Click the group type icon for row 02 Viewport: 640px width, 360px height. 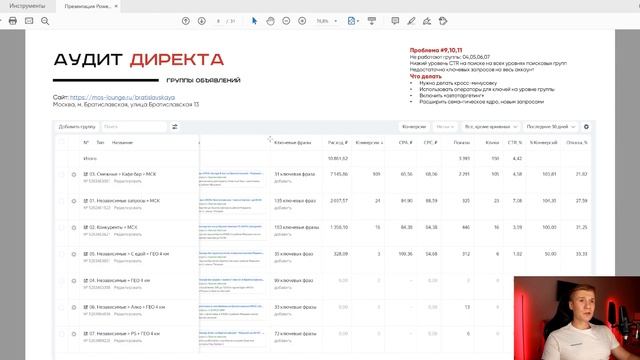click(x=86, y=227)
